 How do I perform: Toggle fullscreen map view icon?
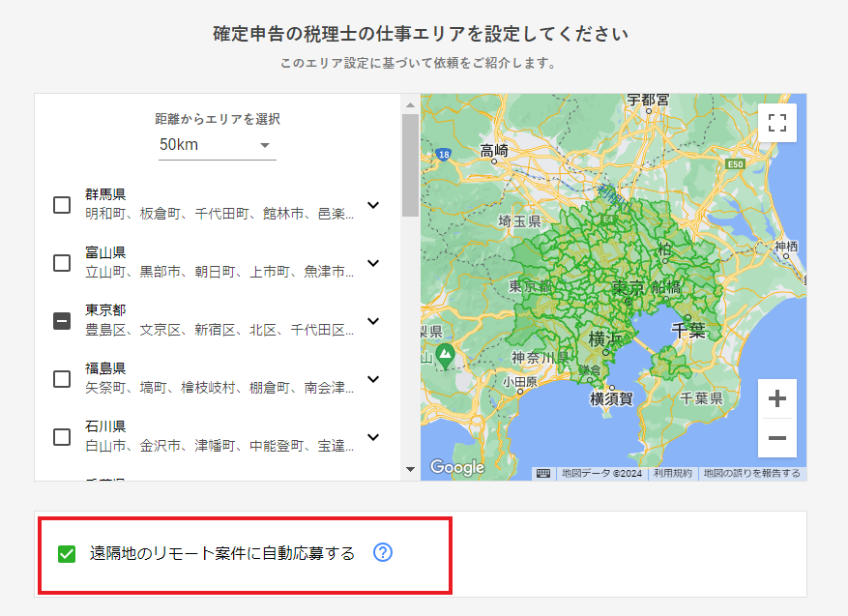point(777,123)
